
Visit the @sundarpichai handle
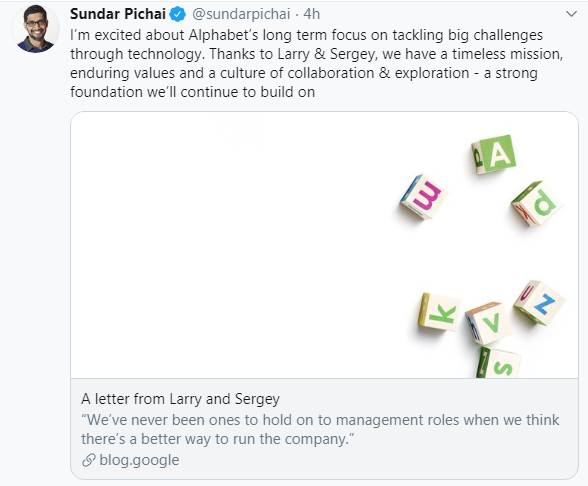point(241,14)
